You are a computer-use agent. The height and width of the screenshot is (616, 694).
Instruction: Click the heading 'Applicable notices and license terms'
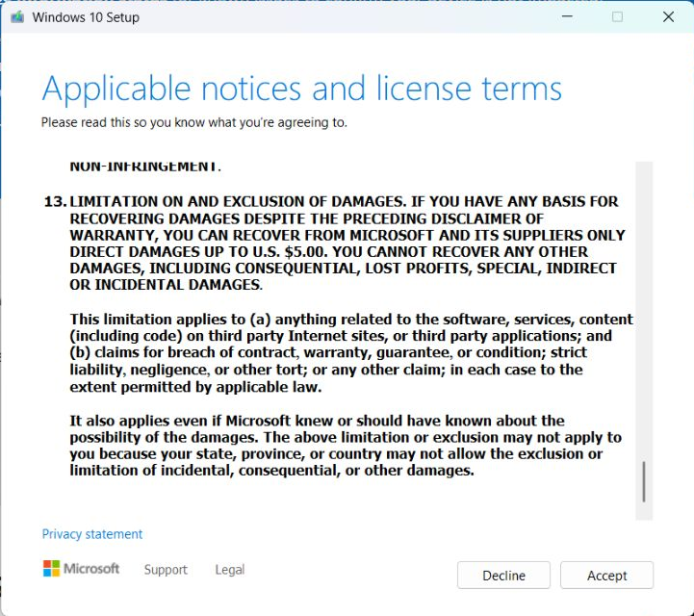(302, 89)
